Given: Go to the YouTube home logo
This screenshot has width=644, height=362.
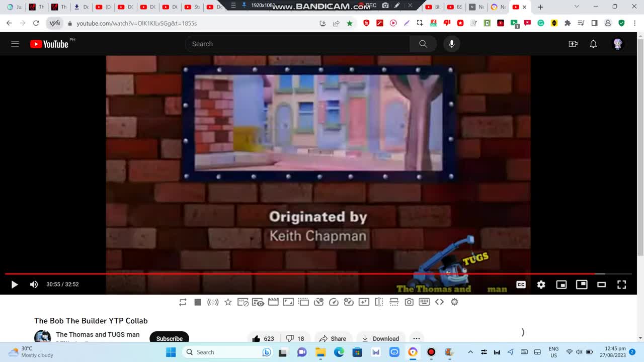Looking at the screenshot, I should [x=49, y=44].
